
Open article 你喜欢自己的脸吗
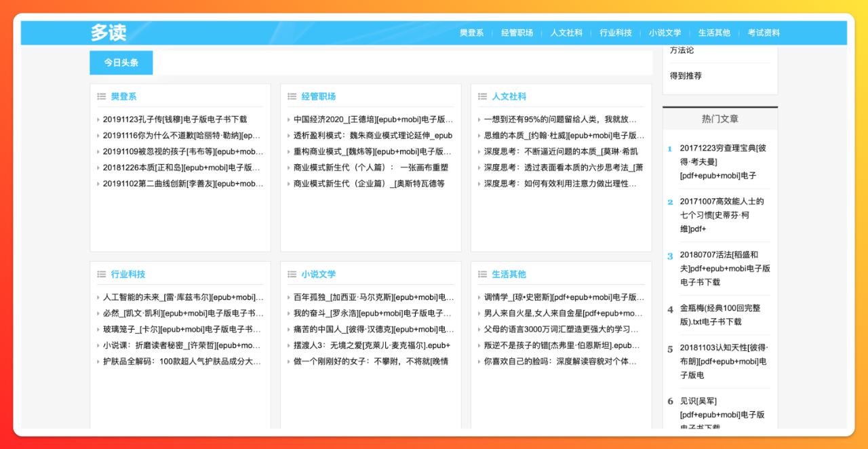(x=561, y=362)
